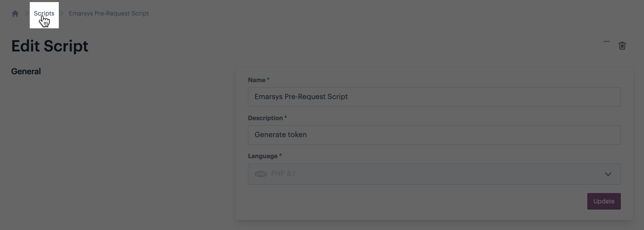Delete script with the trash icon

pos(622,46)
